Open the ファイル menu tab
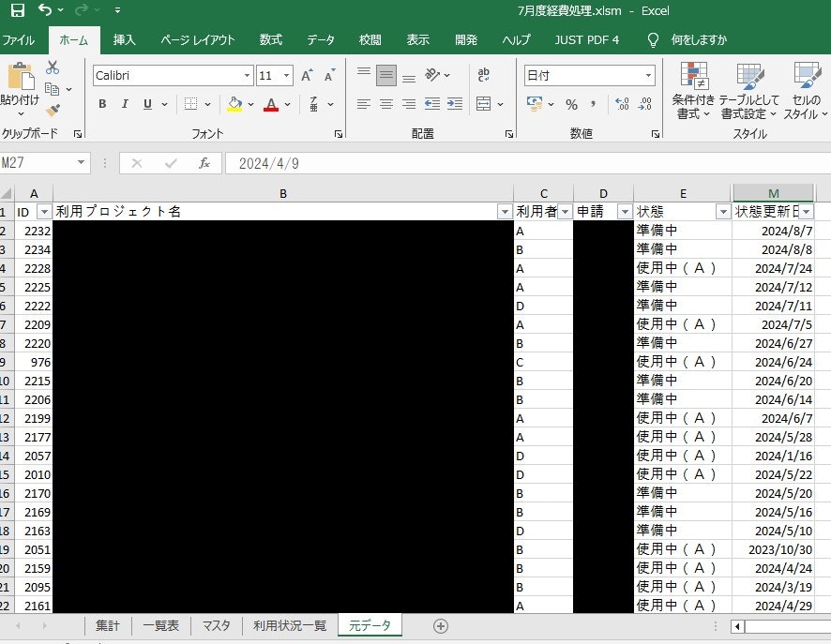 [x=19, y=39]
